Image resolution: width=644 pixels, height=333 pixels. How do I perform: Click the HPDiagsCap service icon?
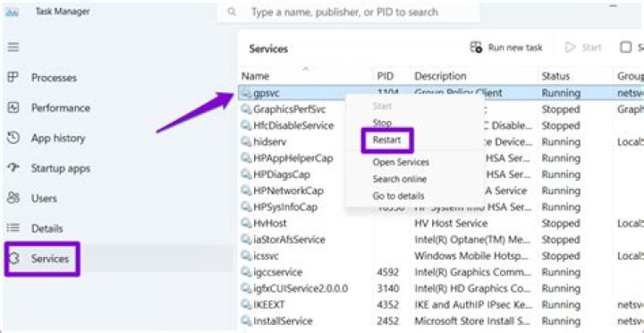pos(246,175)
